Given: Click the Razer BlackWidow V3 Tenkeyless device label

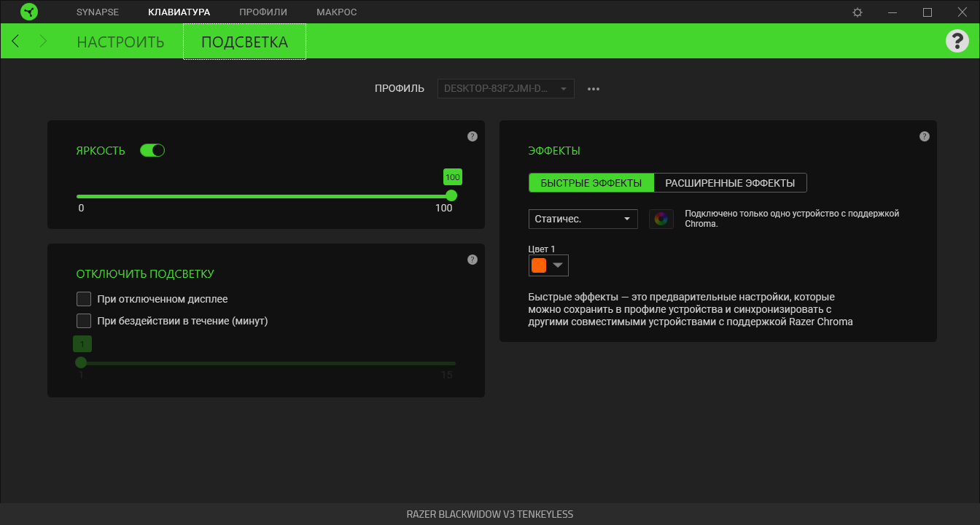Looking at the screenshot, I should 490,514.
